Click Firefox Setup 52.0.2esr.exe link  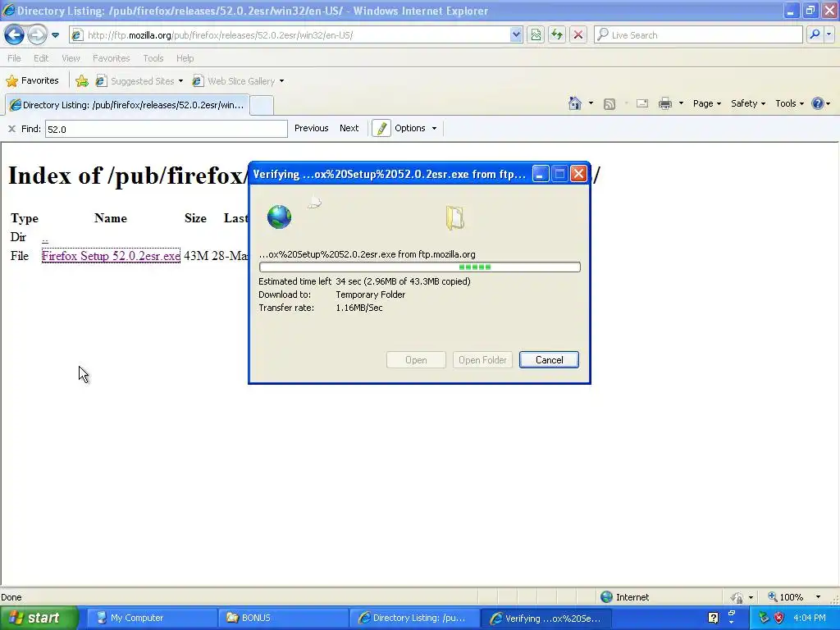pyautogui.click(x=111, y=256)
